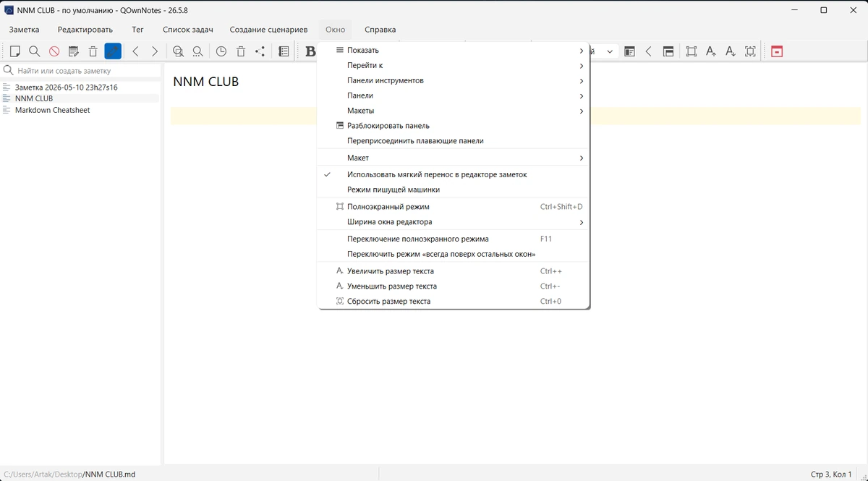The height and width of the screenshot is (481, 868).
Task: Click the red window icon at toolbar end
Action: (777, 51)
